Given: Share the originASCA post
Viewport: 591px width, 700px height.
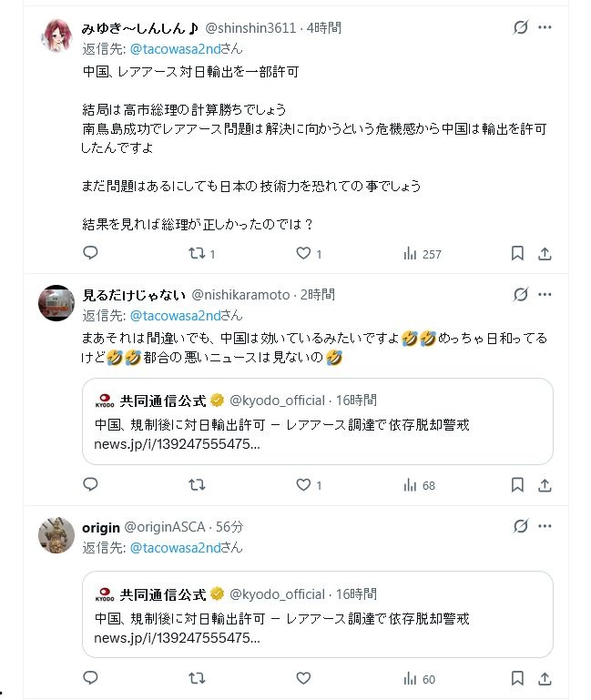Looking at the screenshot, I should [545, 678].
